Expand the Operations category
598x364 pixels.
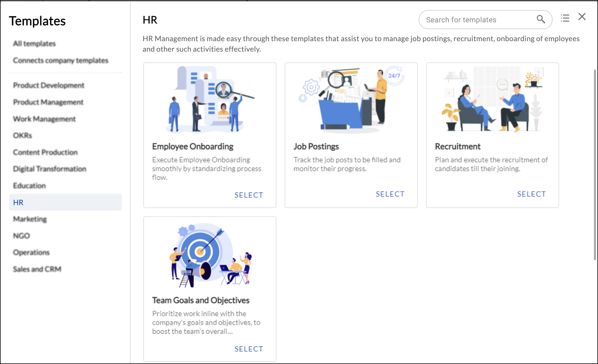coord(32,252)
